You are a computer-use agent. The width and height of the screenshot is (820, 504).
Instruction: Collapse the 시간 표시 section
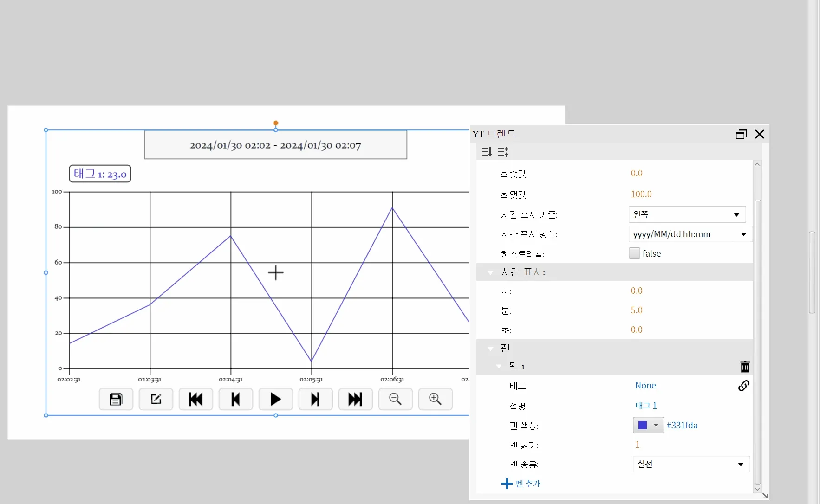pos(491,272)
